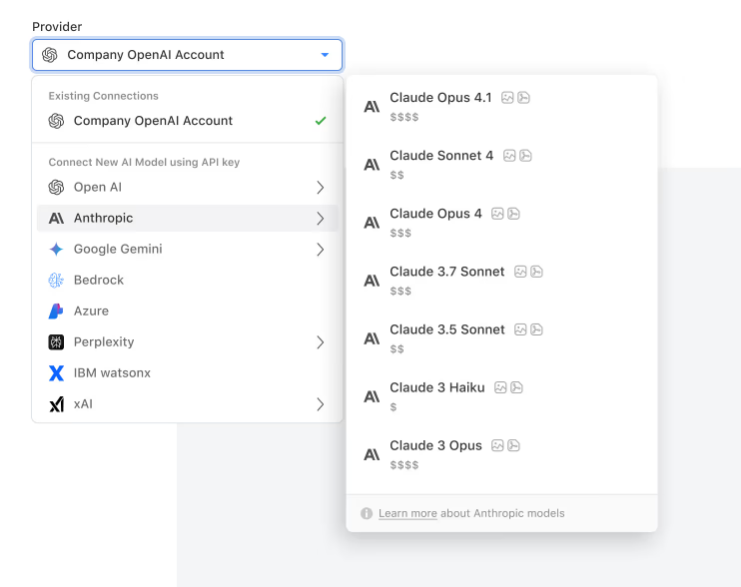Select the checked Company OpenAI Account connection

pos(187,121)
